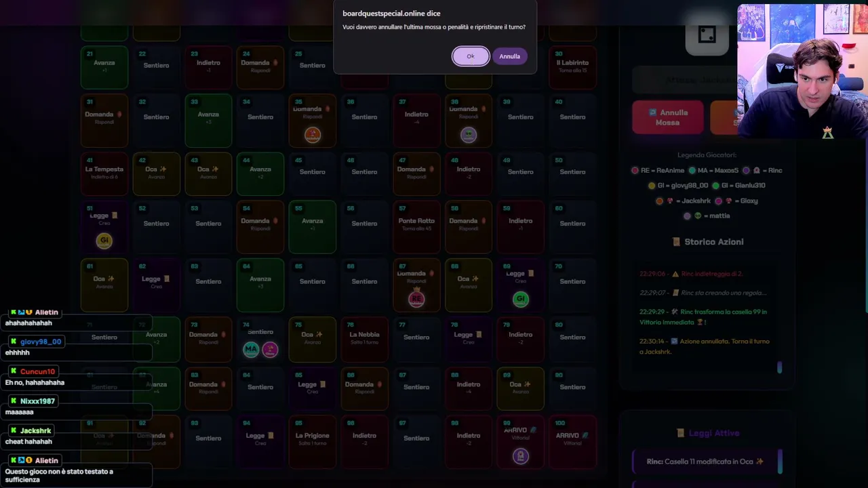This screenshot has width=868, height=488.
Task: Click Cuncun10 username in chat
Action: [37, 371]
